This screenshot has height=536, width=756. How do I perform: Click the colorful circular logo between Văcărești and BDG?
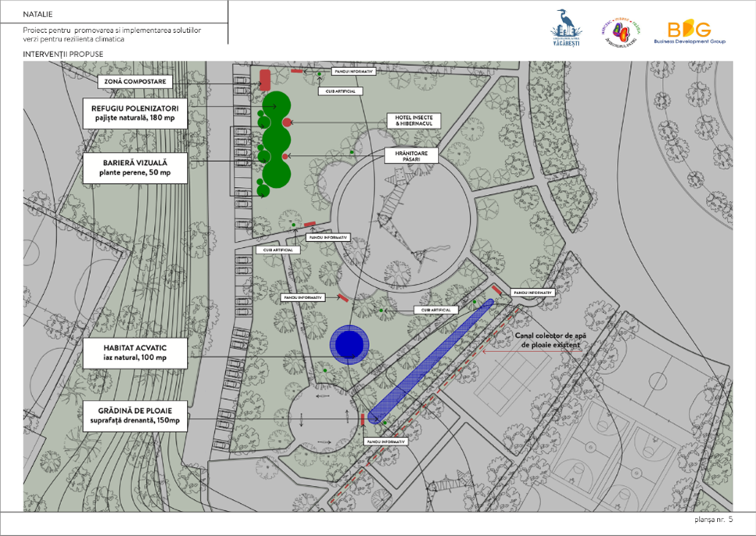click(x=621, y=33)
